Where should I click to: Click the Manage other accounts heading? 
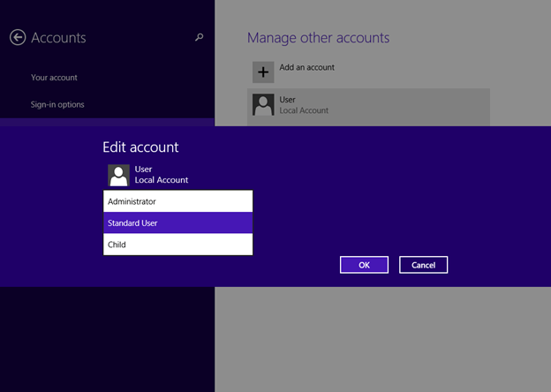(319, 38)
